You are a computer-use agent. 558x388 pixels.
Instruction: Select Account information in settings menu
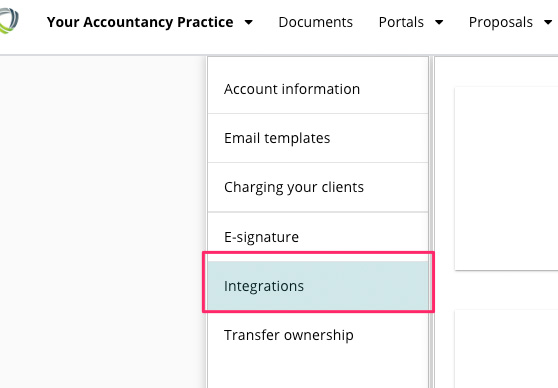[318, 89]
